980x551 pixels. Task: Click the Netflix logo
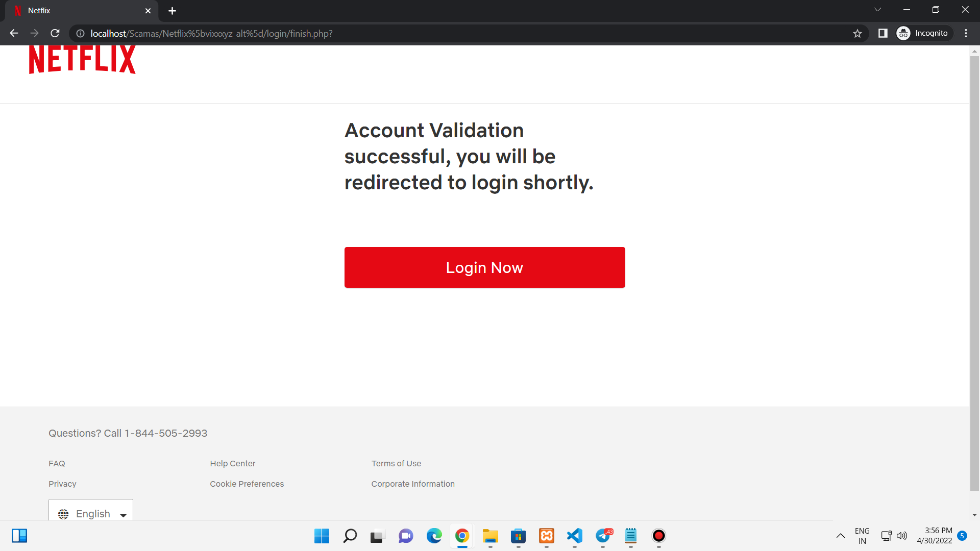(82, 60)
